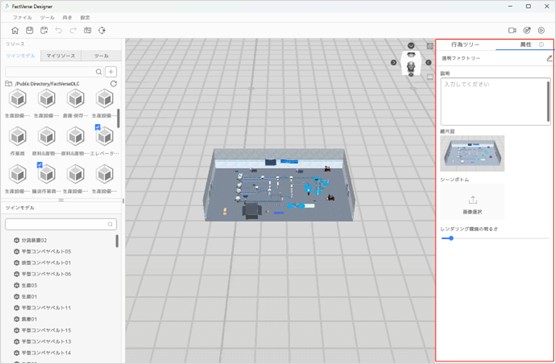The width and height of the screenshot is (556, 364).
Task: Click the head model in the view cube
Action: pos(411,66)
